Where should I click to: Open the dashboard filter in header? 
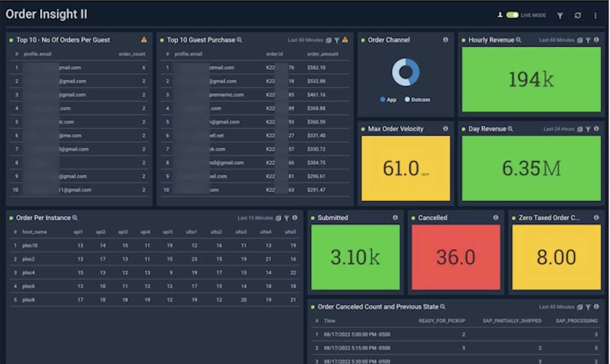pyautogui.click(x=560, y=15)
